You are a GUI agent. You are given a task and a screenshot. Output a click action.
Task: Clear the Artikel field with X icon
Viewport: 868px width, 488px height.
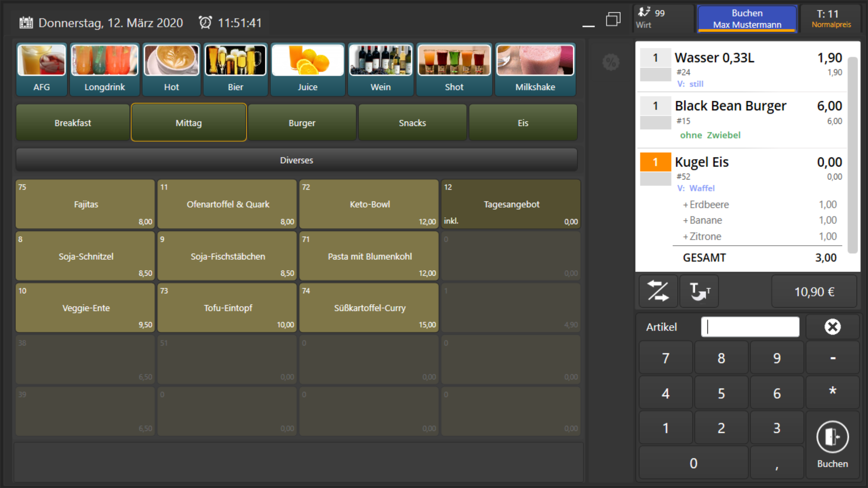click(832, 327)
